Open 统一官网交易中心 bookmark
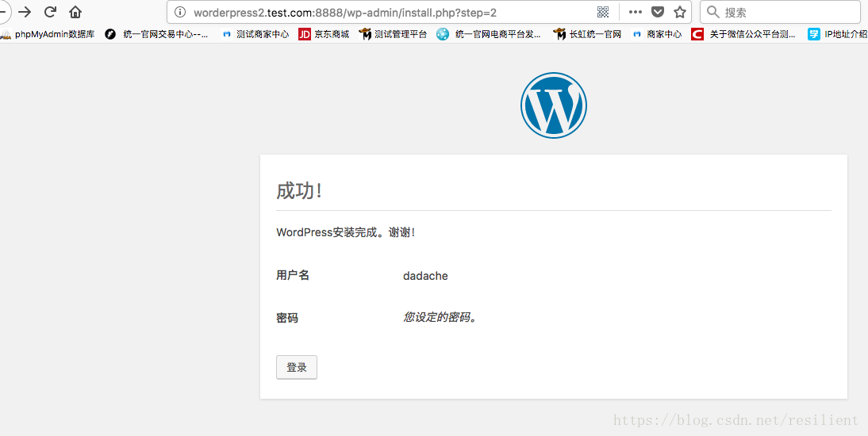This screenshot has height=436, width=868. click(x=157, y=34)
